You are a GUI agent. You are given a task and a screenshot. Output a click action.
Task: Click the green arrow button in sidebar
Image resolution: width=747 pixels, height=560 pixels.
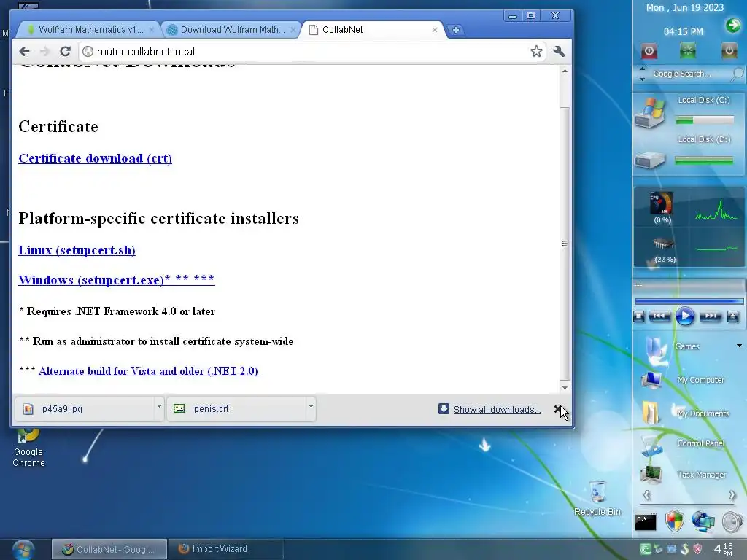(732, 25)
